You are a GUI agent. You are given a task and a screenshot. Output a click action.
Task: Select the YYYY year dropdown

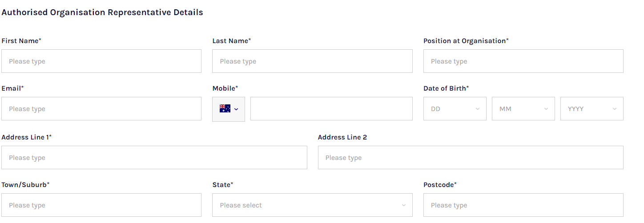click(x=592, y=109)
